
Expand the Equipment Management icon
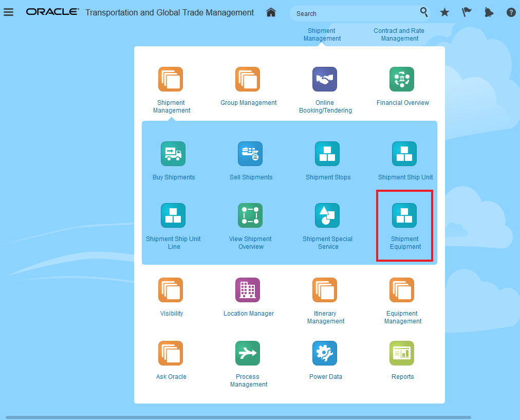(x=402, y=290)
